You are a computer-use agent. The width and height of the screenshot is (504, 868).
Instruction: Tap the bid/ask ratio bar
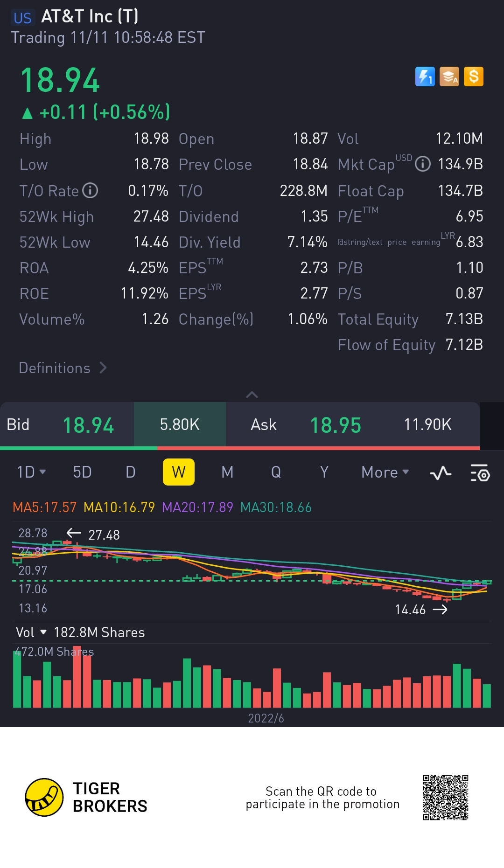pos(240,448)
